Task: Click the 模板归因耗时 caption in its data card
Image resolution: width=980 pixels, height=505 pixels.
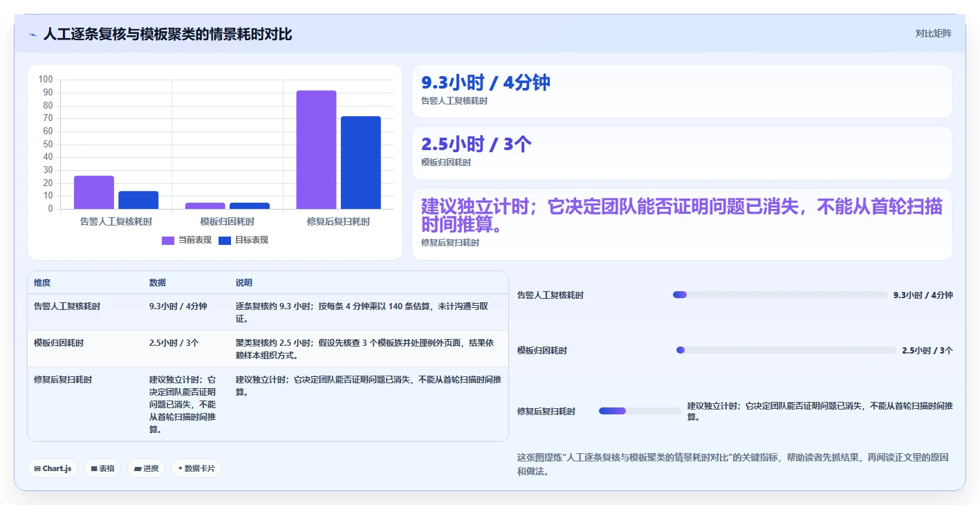Action: 446,163
